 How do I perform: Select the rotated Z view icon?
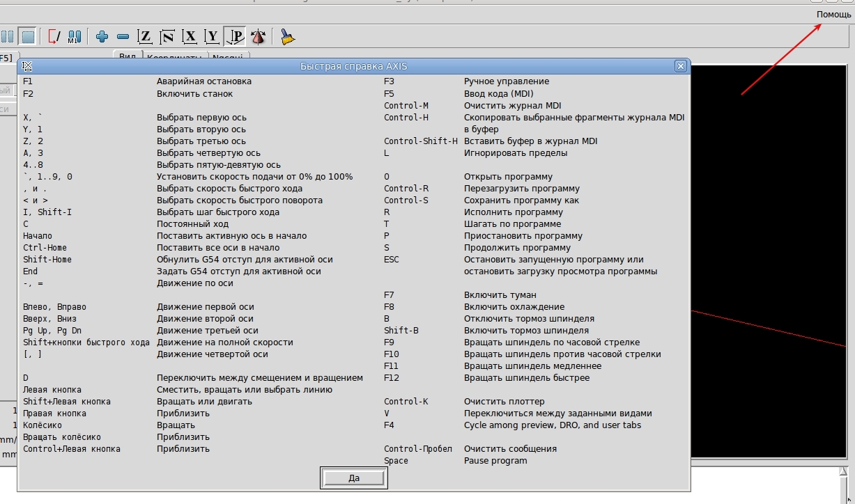(167, 37)
